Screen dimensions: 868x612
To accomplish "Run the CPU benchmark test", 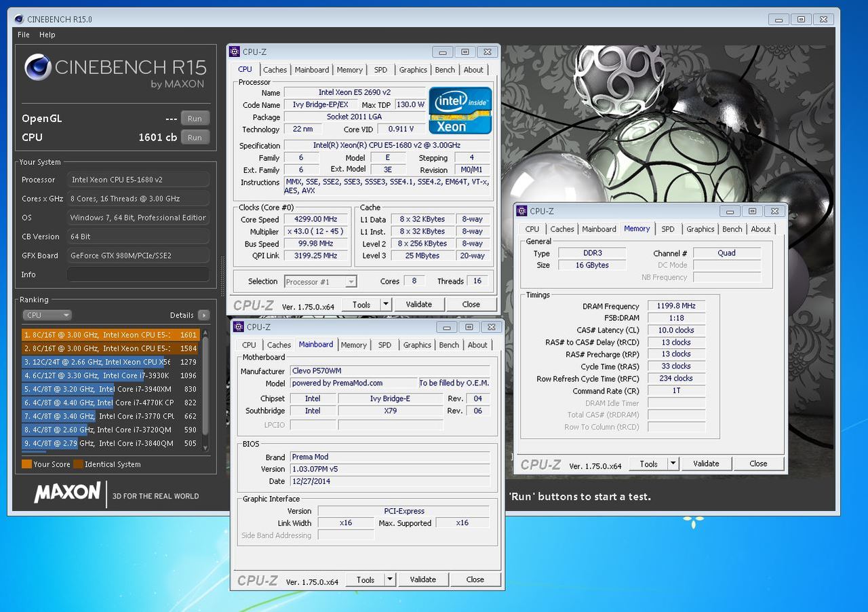I will click(x=195, y=138).
